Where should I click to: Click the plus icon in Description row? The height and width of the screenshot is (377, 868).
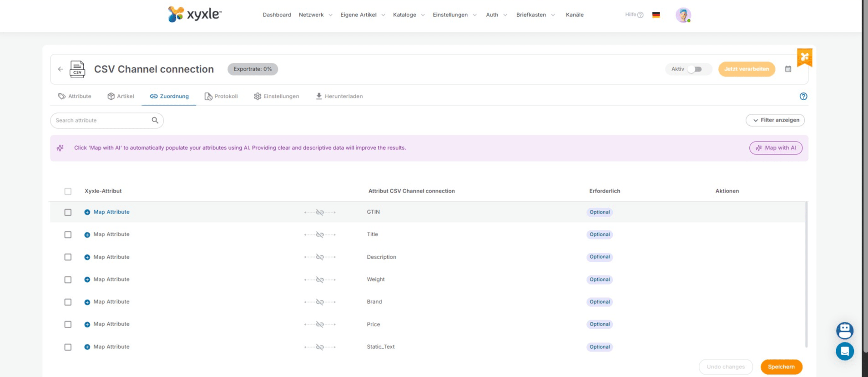coord(87,257)
